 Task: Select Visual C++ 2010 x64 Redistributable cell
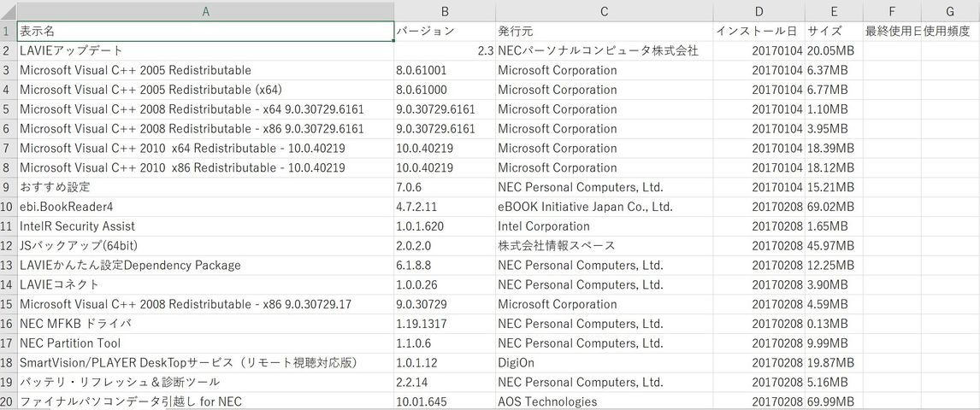pyautogui.click(x=205, y=148)
